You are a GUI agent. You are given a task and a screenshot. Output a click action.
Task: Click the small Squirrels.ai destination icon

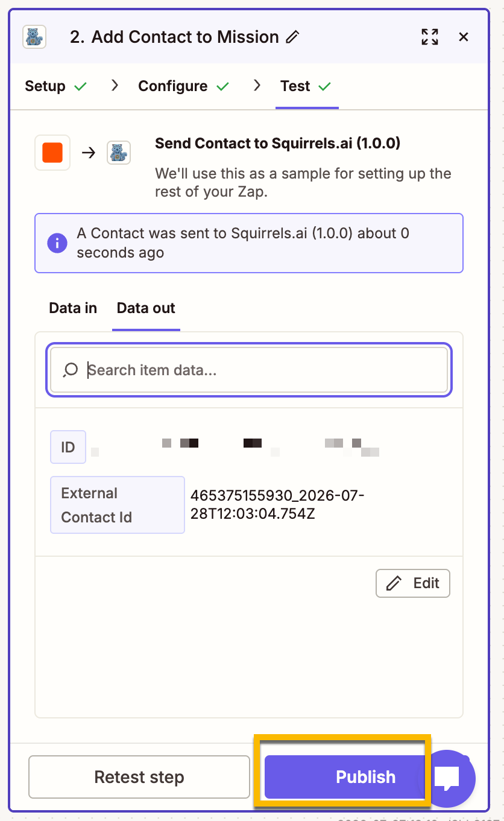point(119,153)
